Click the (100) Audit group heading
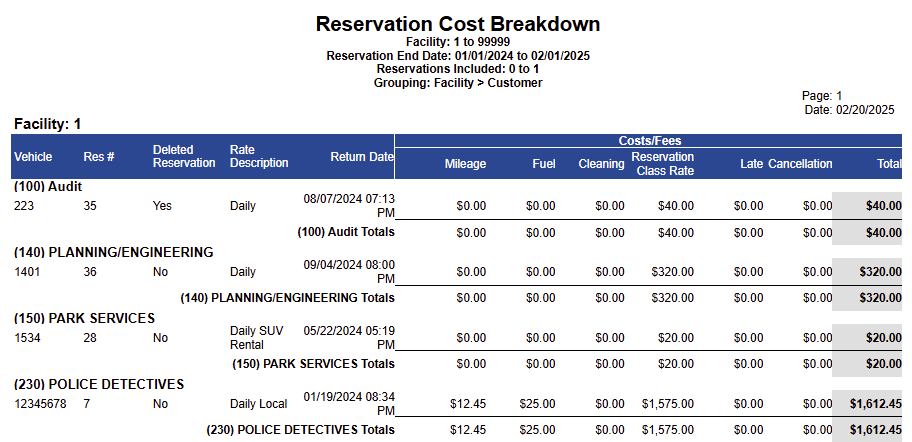This screenshot has height=442, width=912. coord(48,186)
